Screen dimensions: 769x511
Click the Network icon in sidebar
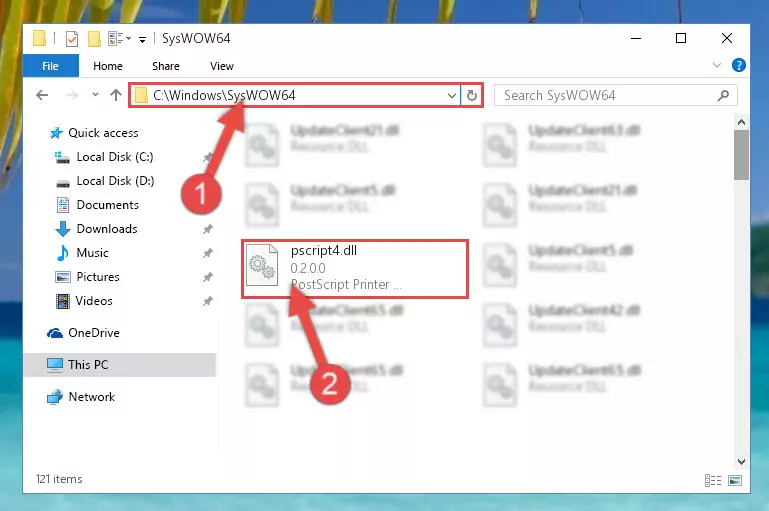click(55, 397)
